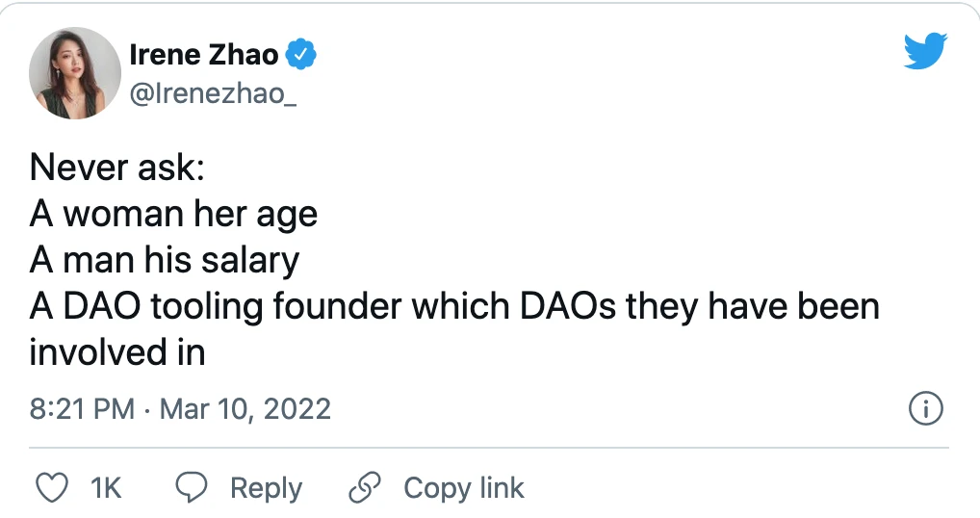The image size is (980, 518).
Task: Open the 8:21 PM timestamp
Action: [82, 408]
